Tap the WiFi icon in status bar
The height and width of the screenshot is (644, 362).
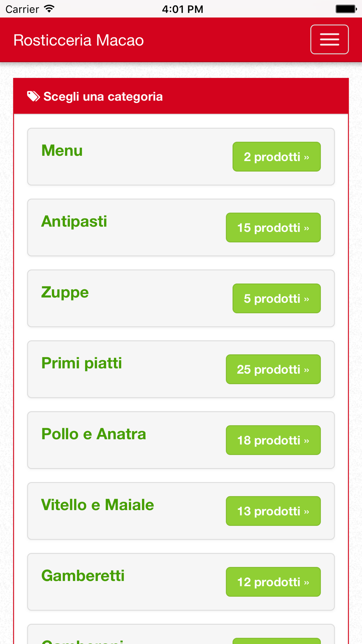point(49,9)
